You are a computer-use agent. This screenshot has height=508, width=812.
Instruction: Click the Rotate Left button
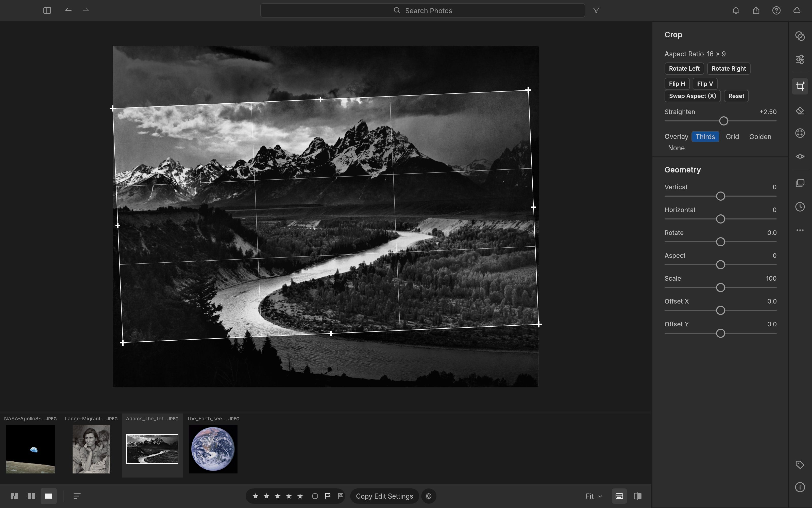click(x=684, y=69)
